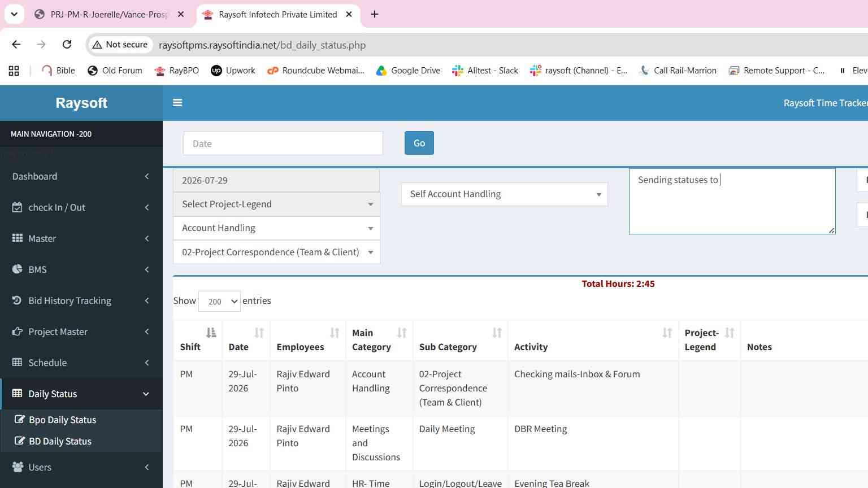Expand the Dashboard menu chevron

tap(147, 176)
